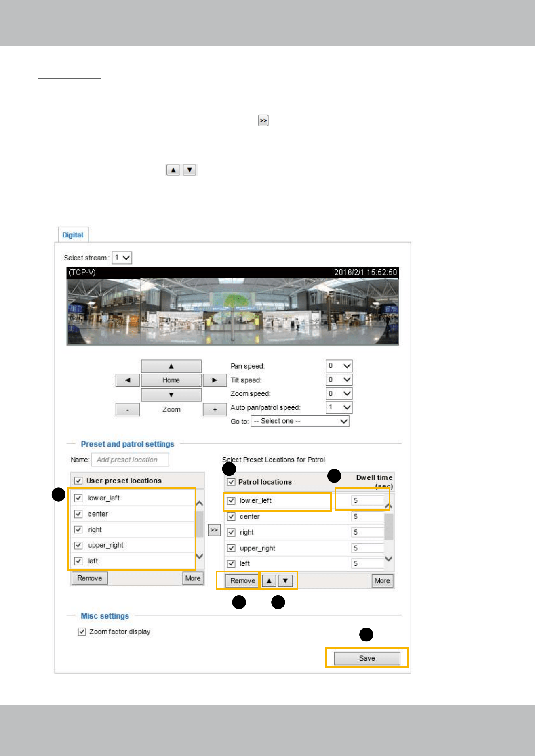Uncheck upper_right in User preset locations

pyautogui.click(x=78, y=545)
